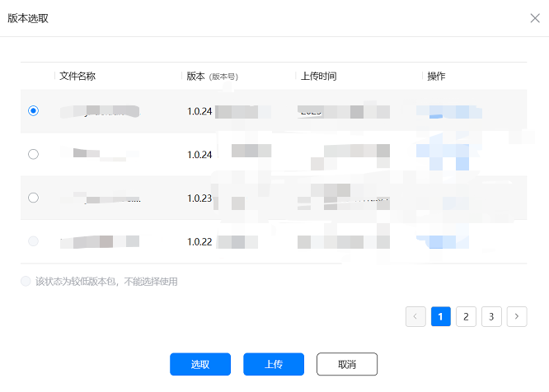Click the 版本 (版本号) column header
Image resolution: width=549 pixels, height=392 pixels.
pyautogui.click(x=212, y=76)
